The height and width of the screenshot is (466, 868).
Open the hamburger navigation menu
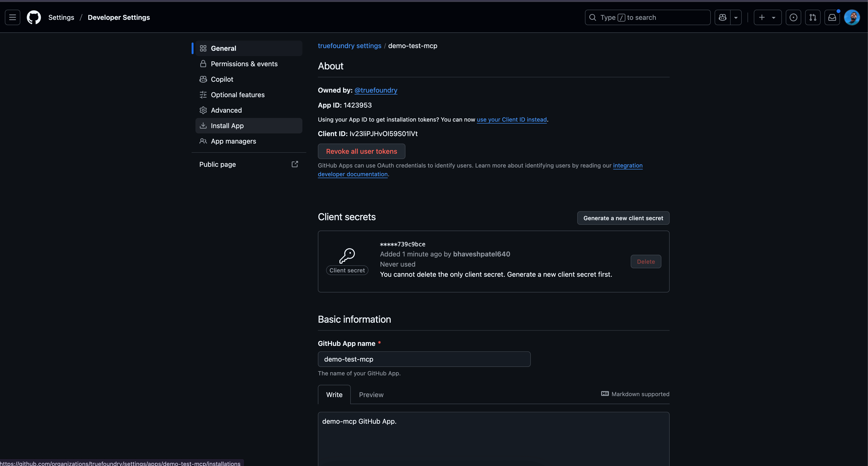[x=13, y=17]
